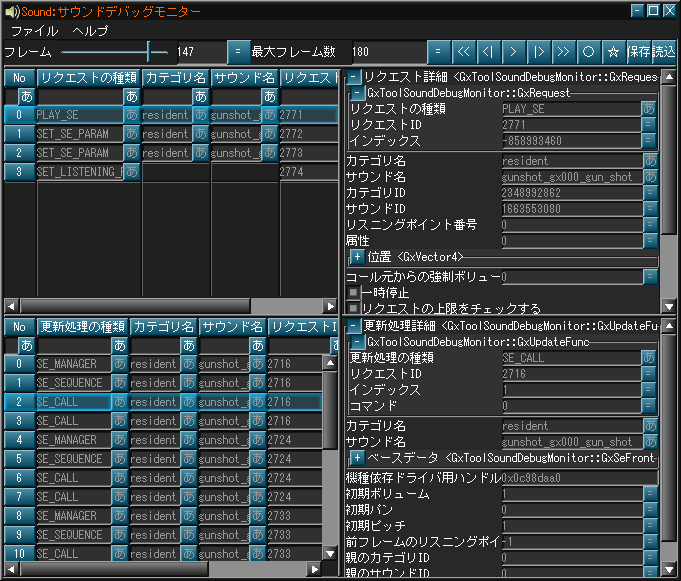This screenshot has height=581, width=681.
Task: Select update row 0 SE_MANAGER
Action: coord(163,364)
